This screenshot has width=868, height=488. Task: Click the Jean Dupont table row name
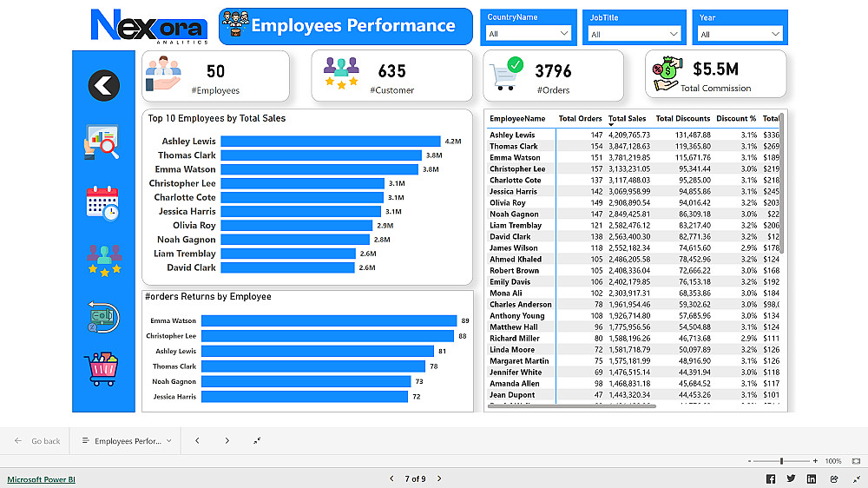pyautogui.click(x=512, y=395)
